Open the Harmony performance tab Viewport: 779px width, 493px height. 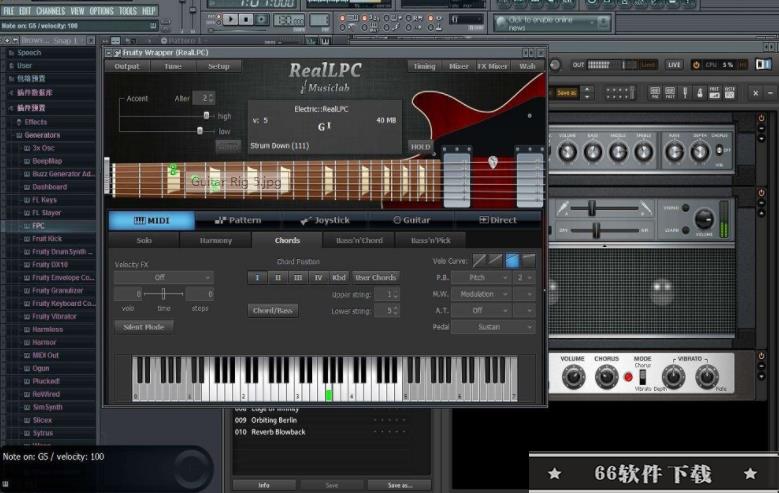click(x=216, y=241)
